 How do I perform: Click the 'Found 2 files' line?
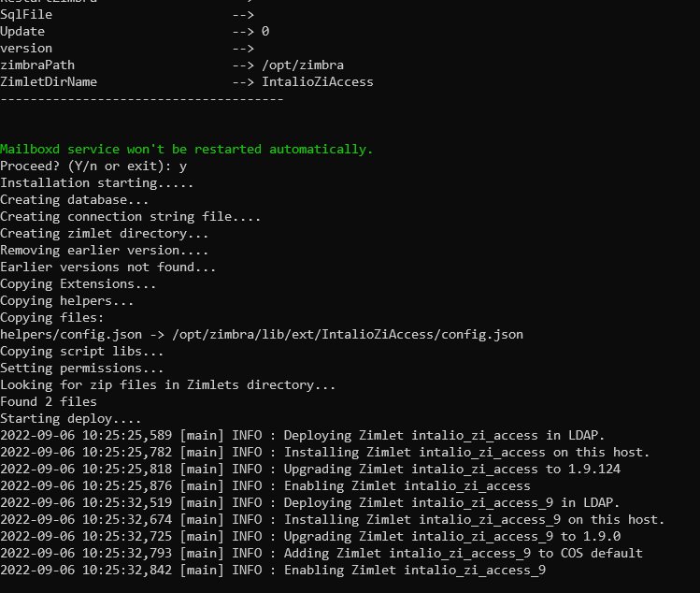coord(49,402)
